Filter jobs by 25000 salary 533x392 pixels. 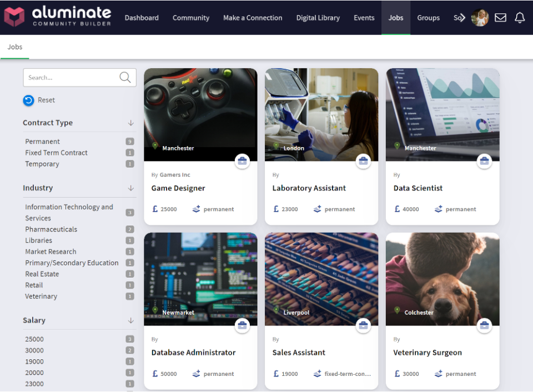point(34,339)
